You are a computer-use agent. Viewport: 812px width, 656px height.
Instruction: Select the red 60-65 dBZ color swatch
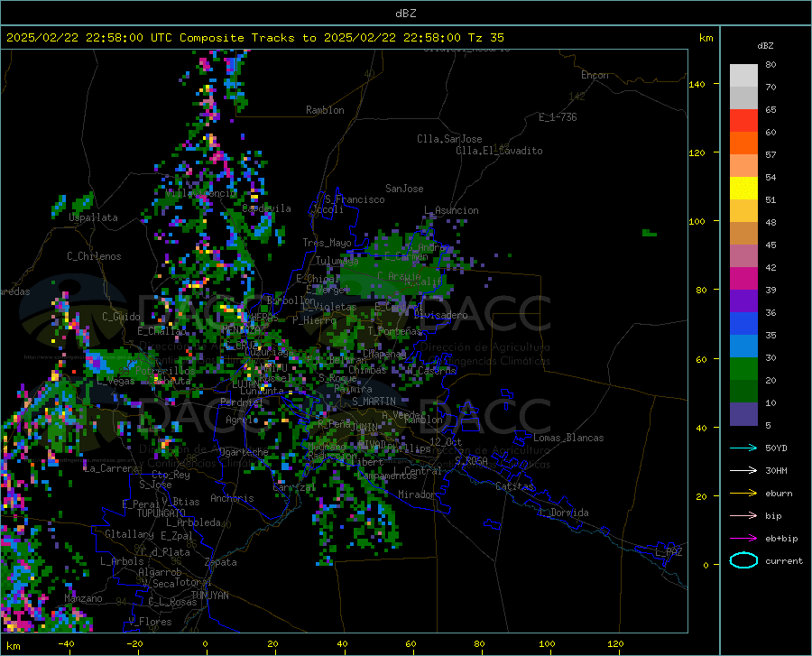(x=743, y=121)
